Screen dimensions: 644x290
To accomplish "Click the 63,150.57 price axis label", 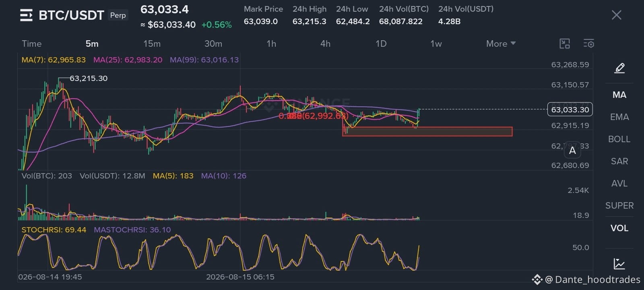I will point(570,85).
